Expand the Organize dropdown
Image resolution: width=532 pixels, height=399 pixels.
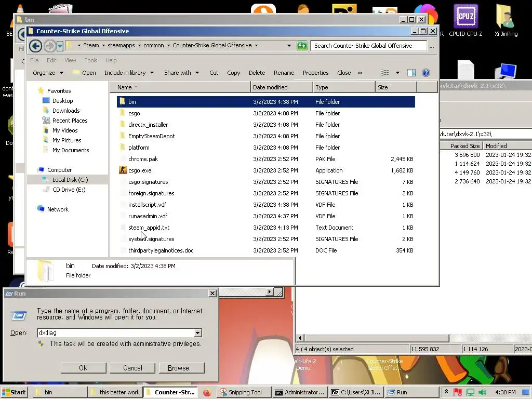click(48, 73)
